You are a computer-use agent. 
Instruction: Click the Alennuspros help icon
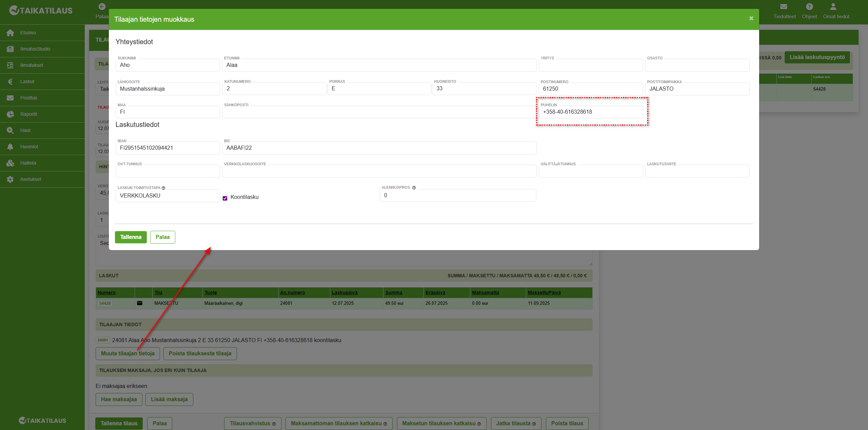tap(414, 188)
